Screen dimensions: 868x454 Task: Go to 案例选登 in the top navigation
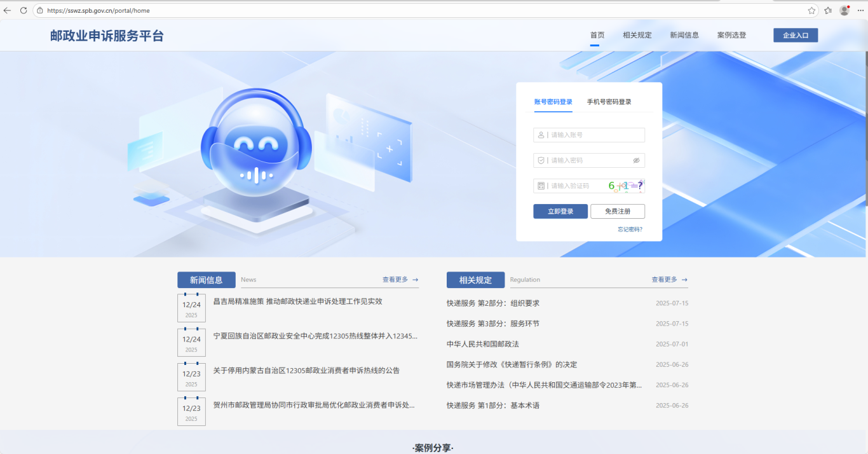[731, 35]
